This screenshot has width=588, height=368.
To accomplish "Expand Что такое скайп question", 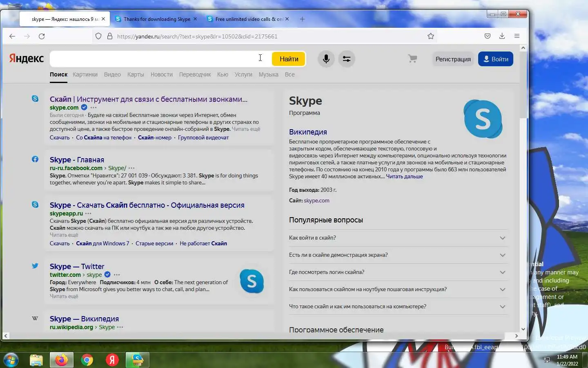I will click(x=398, y=307).
